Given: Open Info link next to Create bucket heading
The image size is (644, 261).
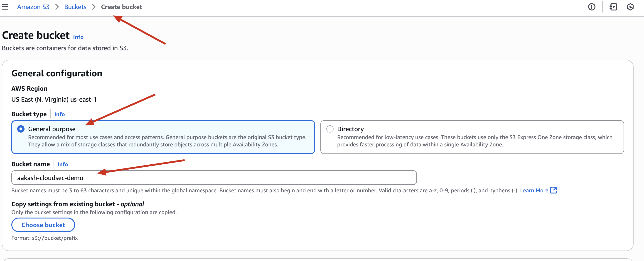Looking at the screenshot, I should (x=78, y=37).
